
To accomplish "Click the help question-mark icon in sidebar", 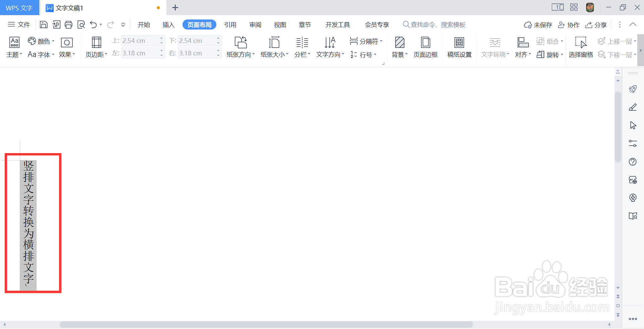I will point(633,162).
